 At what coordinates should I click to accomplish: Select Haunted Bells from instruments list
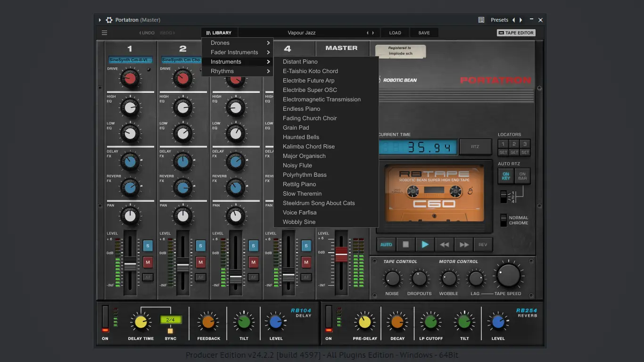pos(301,137)
